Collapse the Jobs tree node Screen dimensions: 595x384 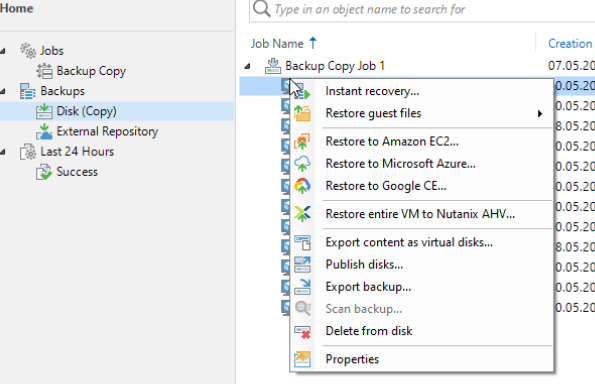coord(3,51)
